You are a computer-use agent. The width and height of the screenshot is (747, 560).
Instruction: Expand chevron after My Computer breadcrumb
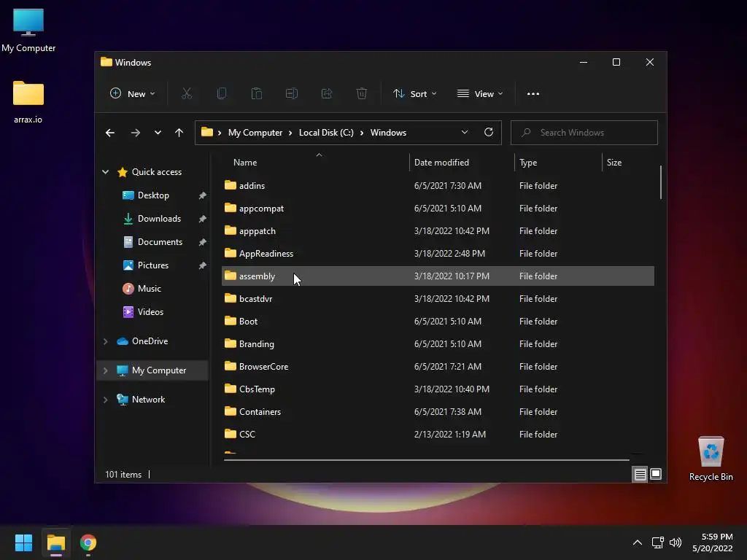[290, 133]
